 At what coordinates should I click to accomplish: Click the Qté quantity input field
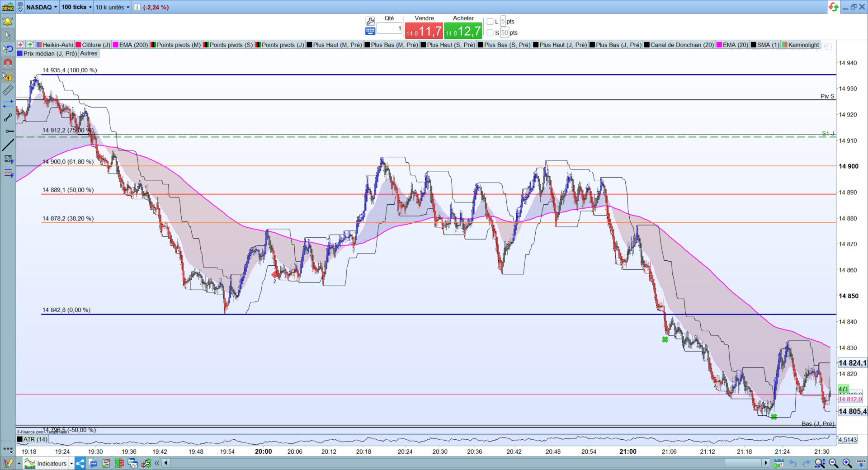click(x=389, y=28)
